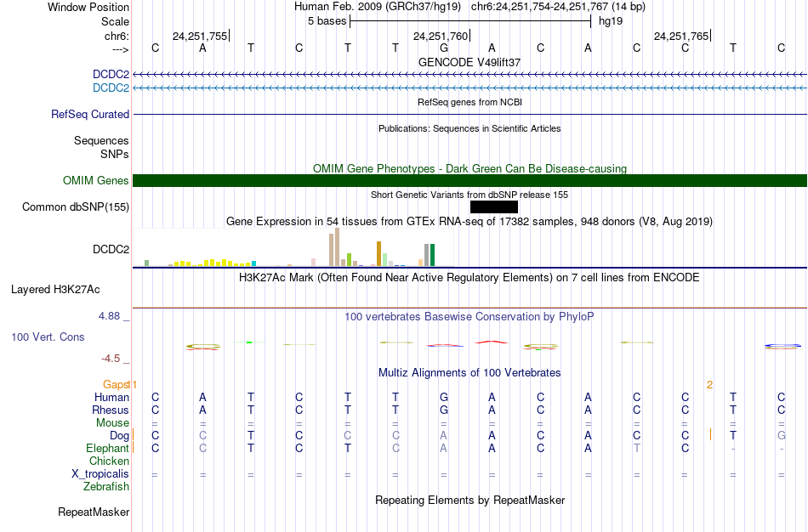Viewport: 808px width, 532px height.
Task: Open the RefSeq Curated track label
Action: 90,115
